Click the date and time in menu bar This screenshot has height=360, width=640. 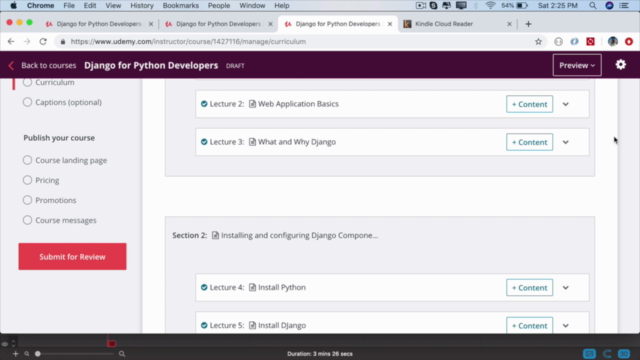point(558,5)
